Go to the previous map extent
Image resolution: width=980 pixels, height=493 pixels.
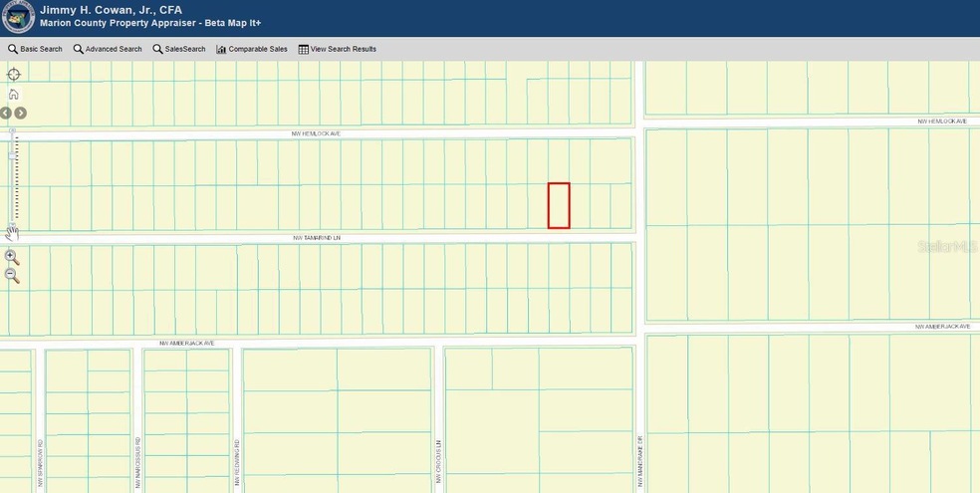[6, 114]
